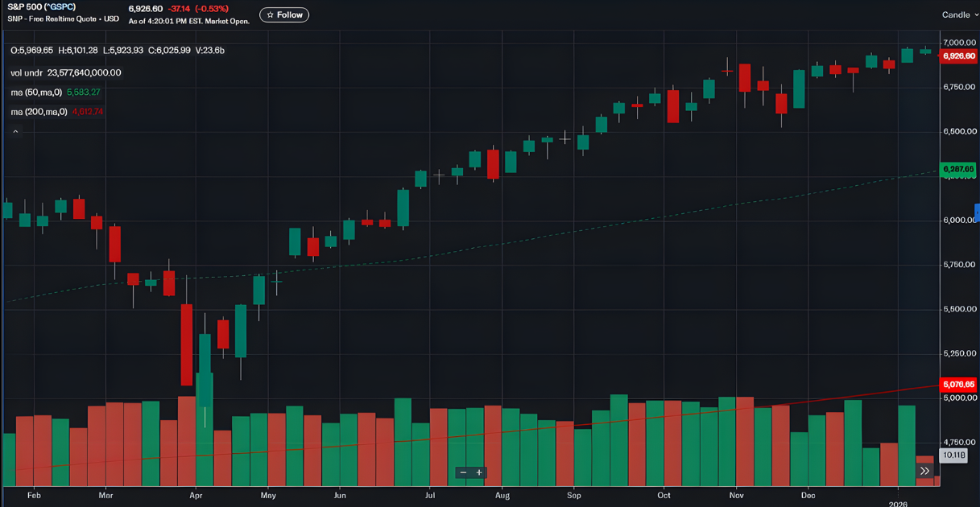
Task: Click the blue scroll thumb on right edge
Action: point(977,213)
